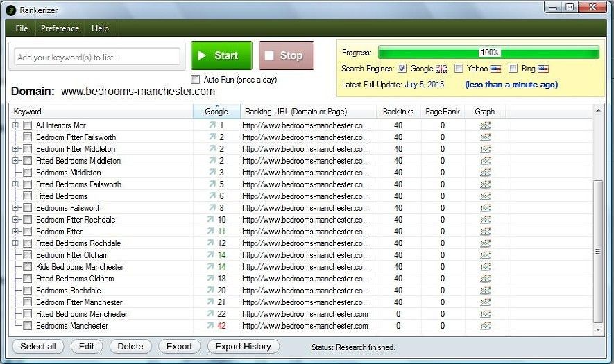Check the Kids Bedrooms Manchester checkbox
The width and height of the screenshot is (614, 364).
click(28, 267)
